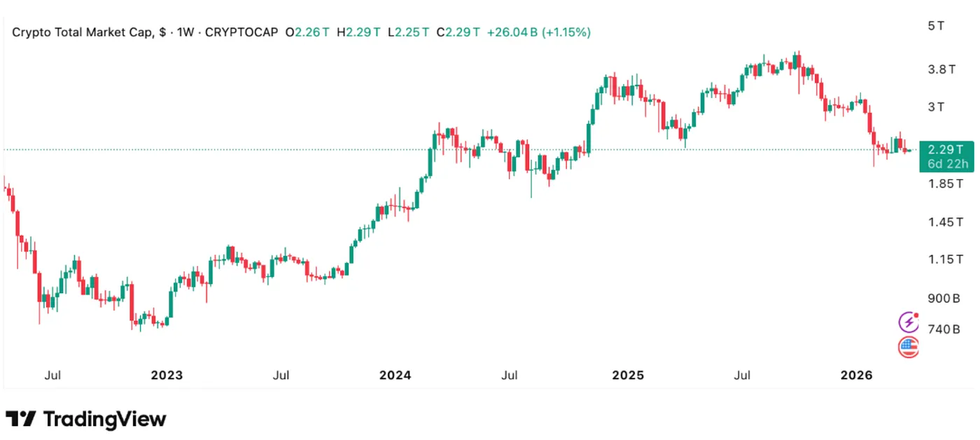980x440 pixels.
Task: Click the 2023 time axis label
Action: point(167,375)
